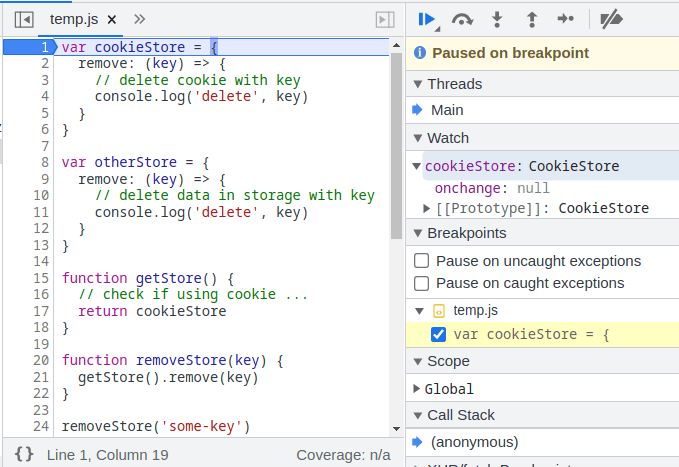Enable Pause on caught exceptions

421,283
